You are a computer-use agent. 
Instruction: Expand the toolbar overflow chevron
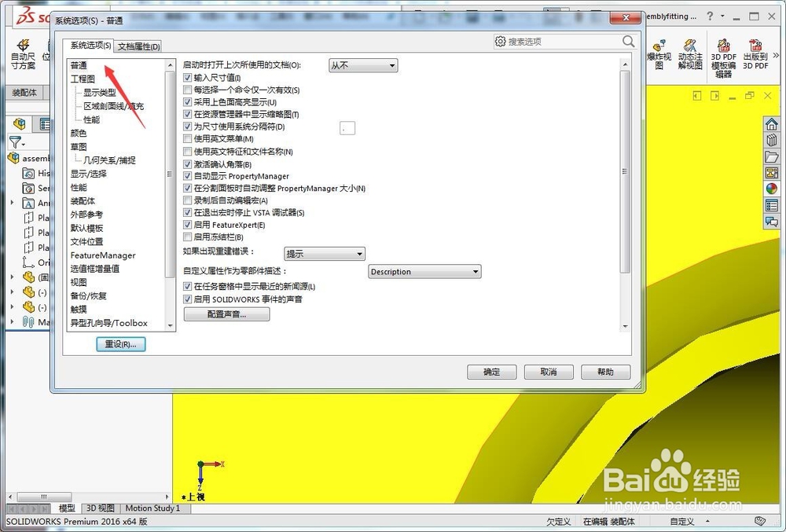point(777,54)
